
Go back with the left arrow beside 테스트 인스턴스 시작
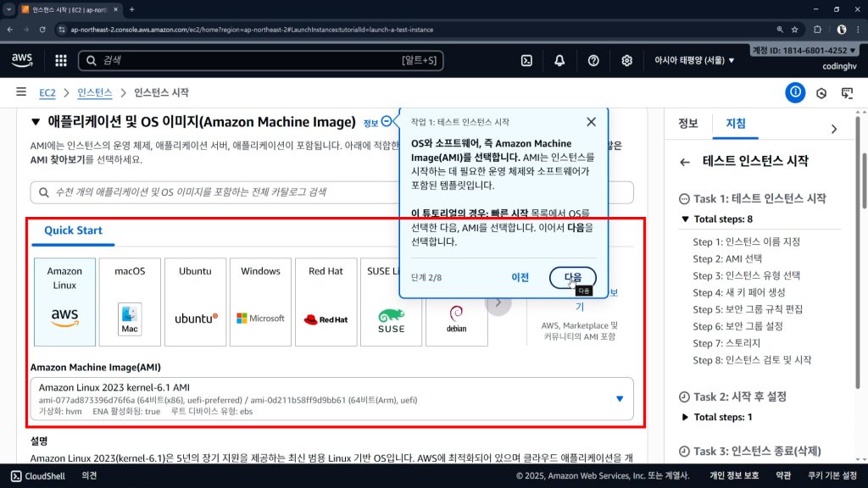point(685,162)
